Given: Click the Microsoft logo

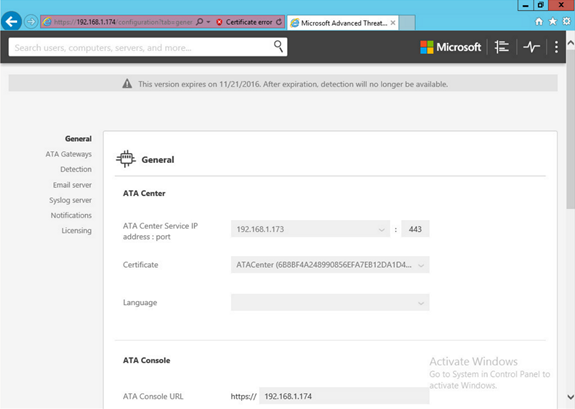Looking at the screenshot, I should coord(450,47).
